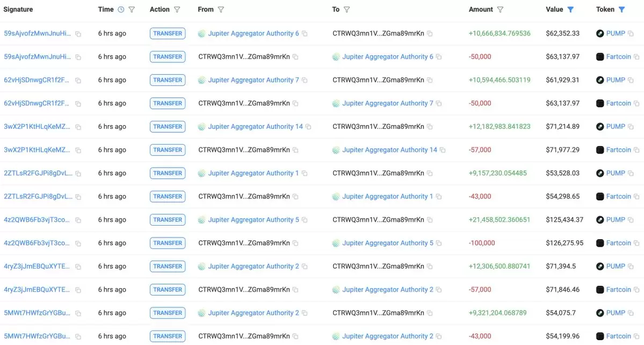
Task: Copy Jupiter Aggregator Authority 14 To address
Action: pos(443,150)
